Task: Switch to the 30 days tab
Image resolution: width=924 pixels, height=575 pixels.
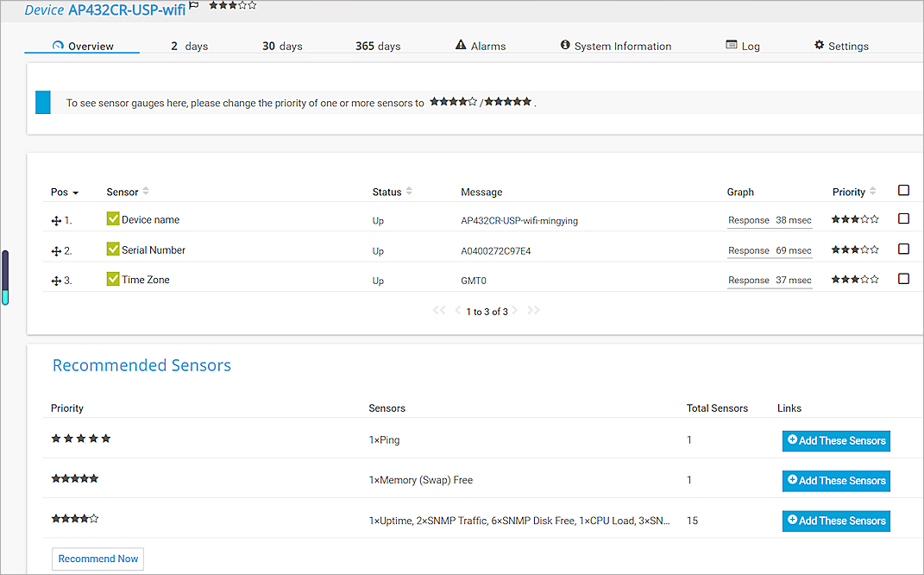Action: click(x=281, y=46)
